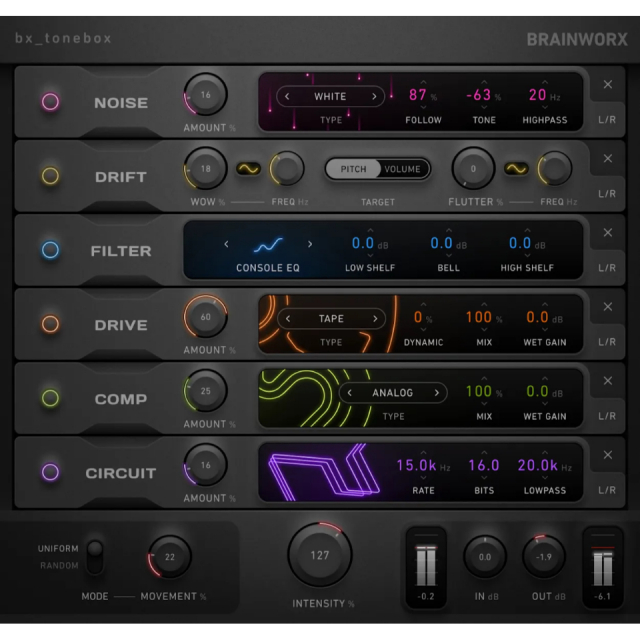Click the OUT dB gain knob
This screenshot has height=640, width=640.
[x=544, y=557]
